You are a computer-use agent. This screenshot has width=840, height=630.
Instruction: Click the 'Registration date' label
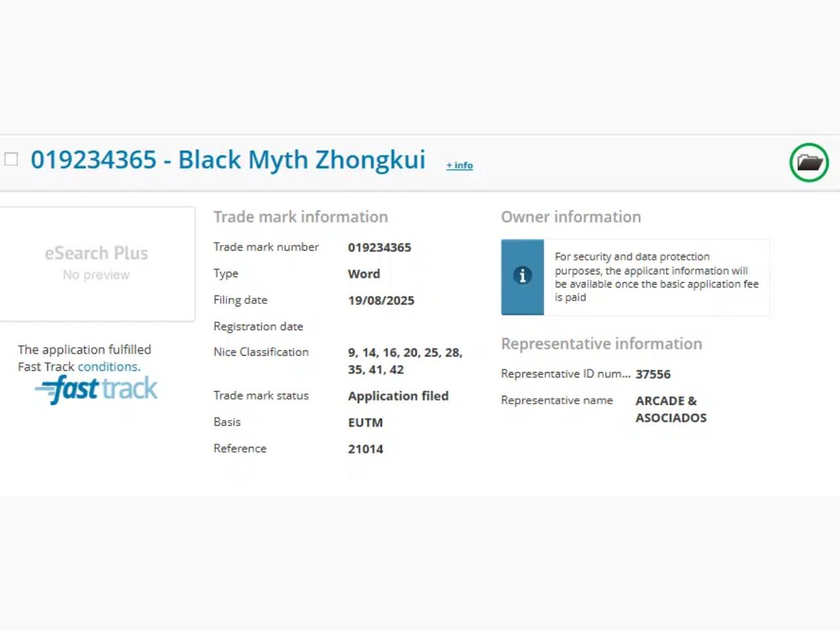[x=258, y=326]
